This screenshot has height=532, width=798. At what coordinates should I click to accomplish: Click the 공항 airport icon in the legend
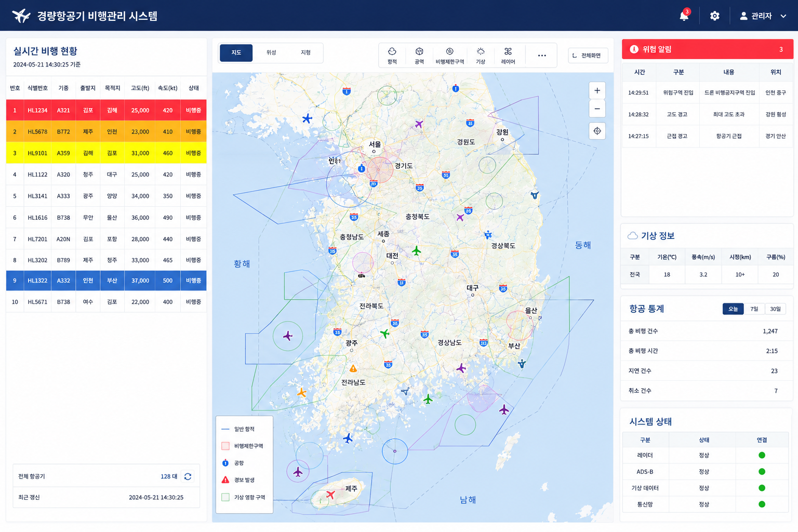pyautogui.click(x=225, y=463)
